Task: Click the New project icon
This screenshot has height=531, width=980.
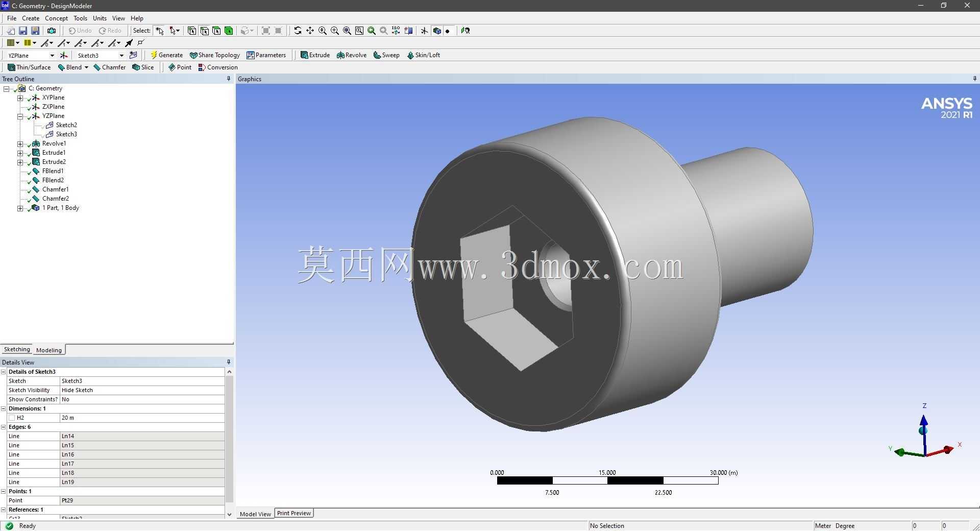Action: point(10,31)
